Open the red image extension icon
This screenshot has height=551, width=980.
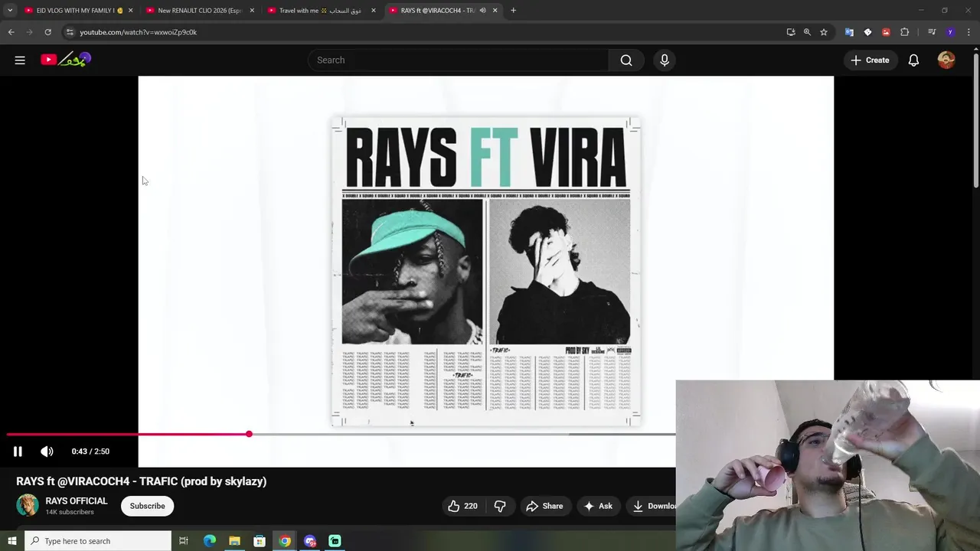(x=886, y=32)
